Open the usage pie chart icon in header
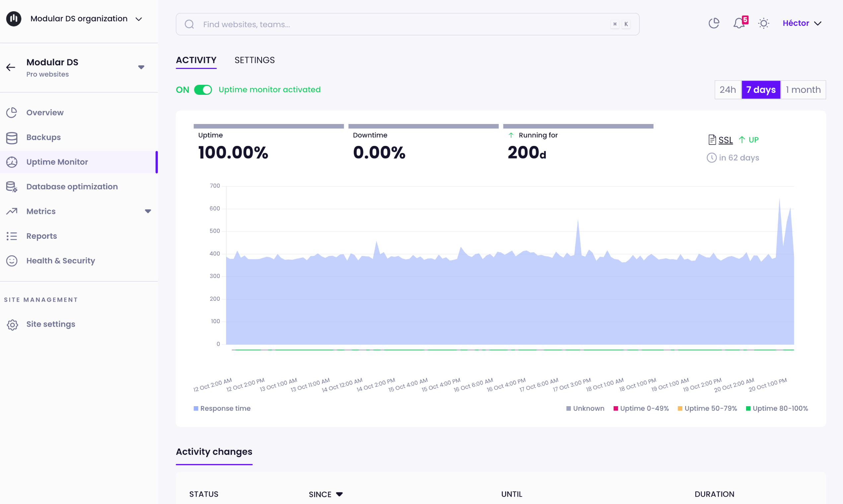 (714, 24)
